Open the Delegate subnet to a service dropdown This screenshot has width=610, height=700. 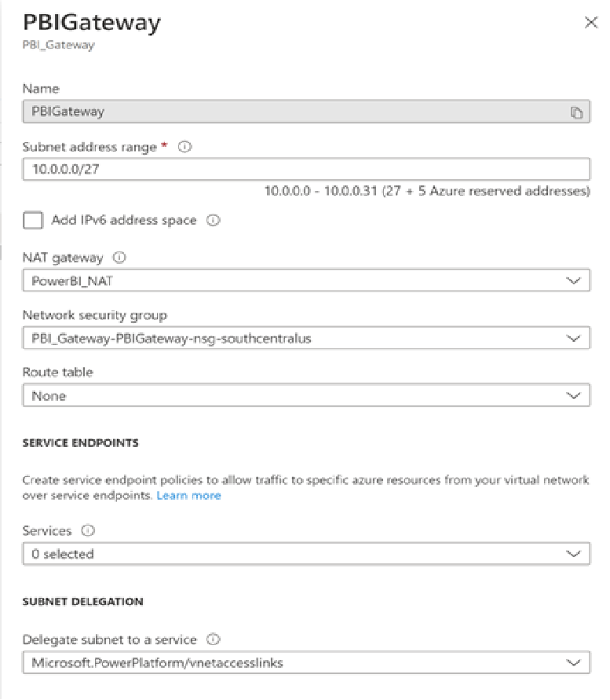pos(306,662)
